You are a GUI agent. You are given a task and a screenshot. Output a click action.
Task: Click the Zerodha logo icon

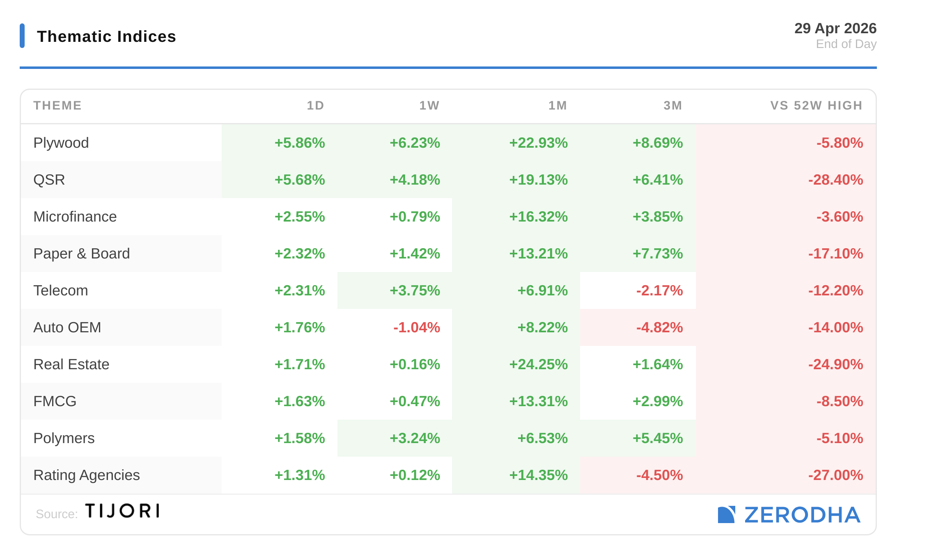726,514
